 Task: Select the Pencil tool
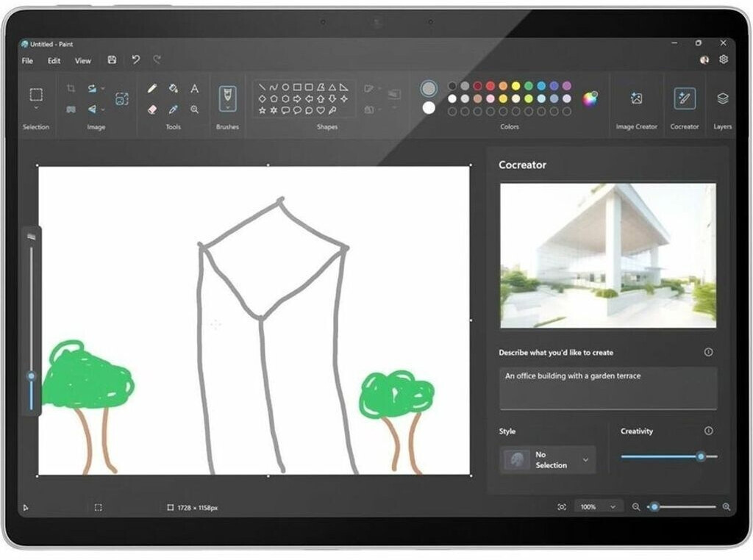tap(152, 88)
